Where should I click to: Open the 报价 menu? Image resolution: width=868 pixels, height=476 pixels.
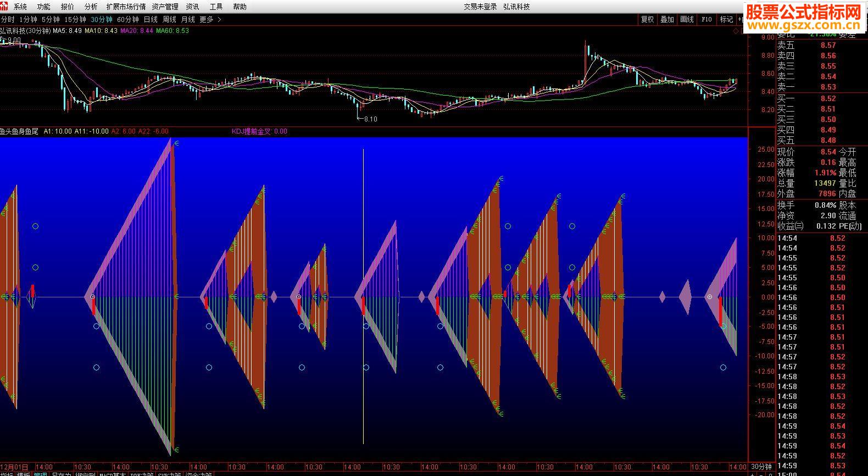68,7
